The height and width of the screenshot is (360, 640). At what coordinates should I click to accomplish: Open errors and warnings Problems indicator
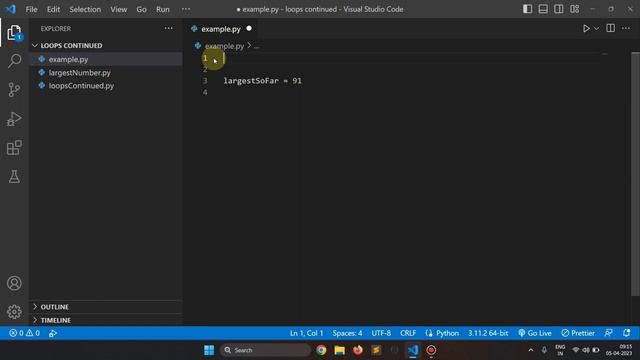click(24, 333)
